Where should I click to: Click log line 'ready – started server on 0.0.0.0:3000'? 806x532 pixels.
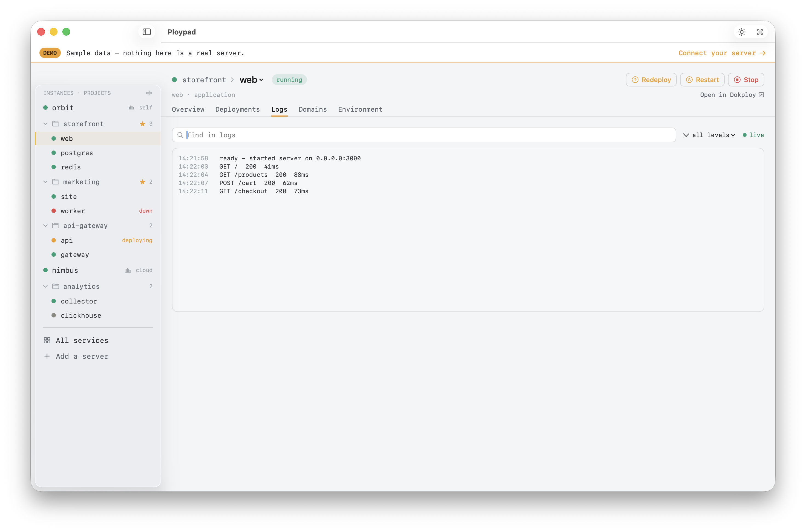(290, 158)
